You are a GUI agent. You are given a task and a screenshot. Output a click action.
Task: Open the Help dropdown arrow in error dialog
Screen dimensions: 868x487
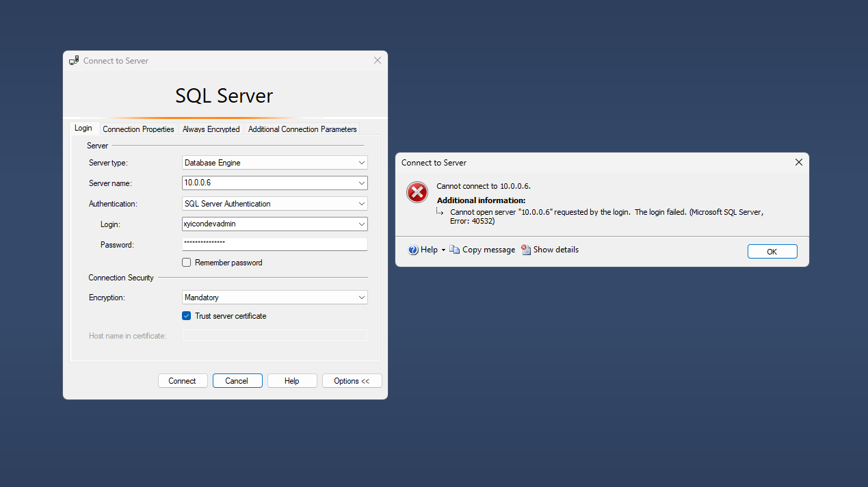443,250
